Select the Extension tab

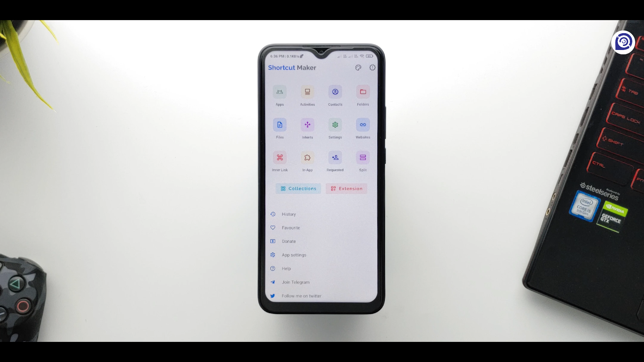347,188
